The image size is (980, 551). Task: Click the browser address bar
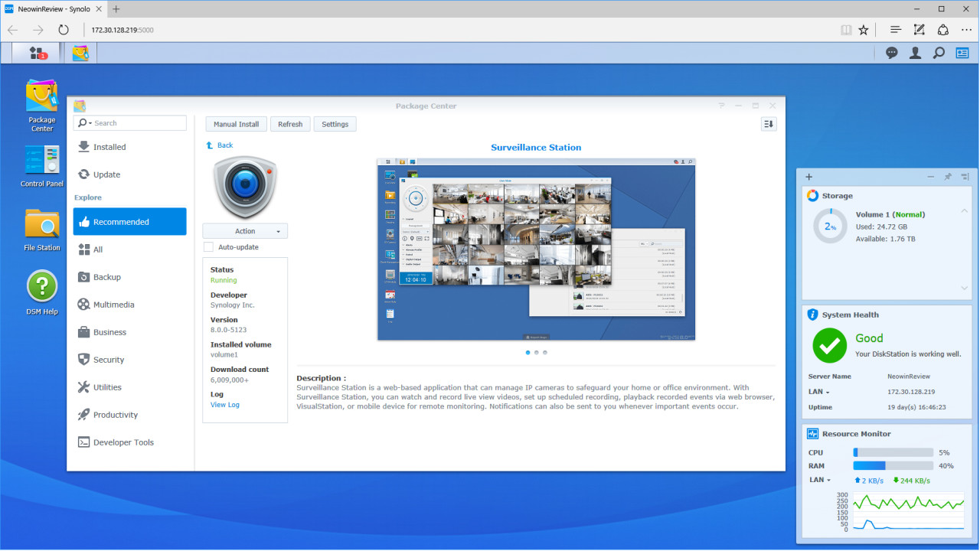[459, 30]
